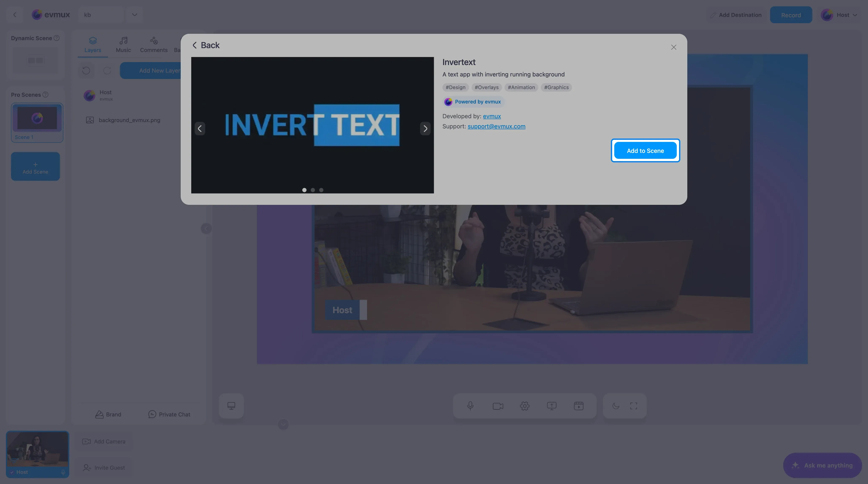
Task: Select third carousel dot indicator
Action: [x=321, y=190]
